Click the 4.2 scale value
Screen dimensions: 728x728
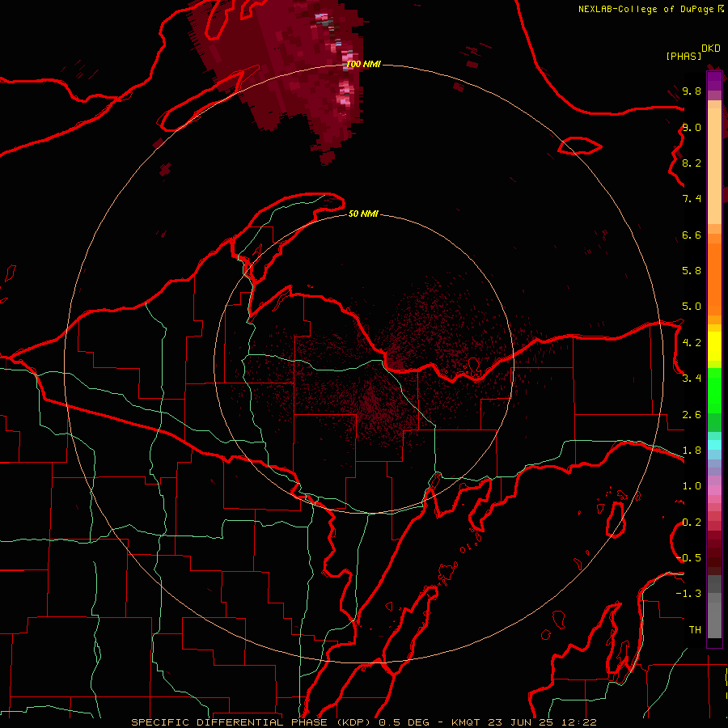point(692,343)
